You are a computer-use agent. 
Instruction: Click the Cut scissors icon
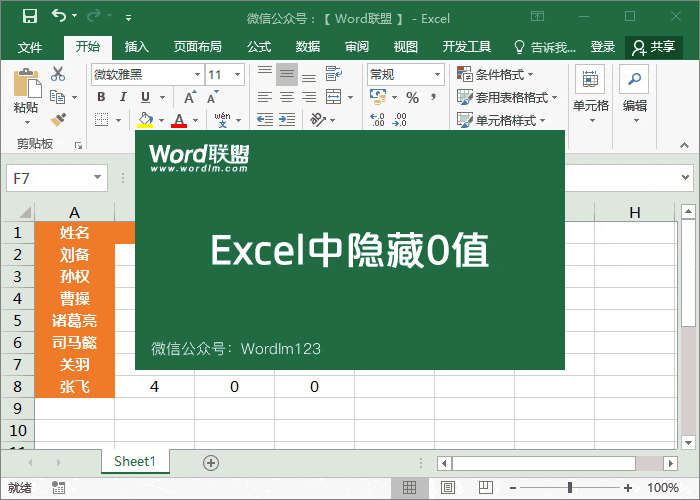coord(58,74)
